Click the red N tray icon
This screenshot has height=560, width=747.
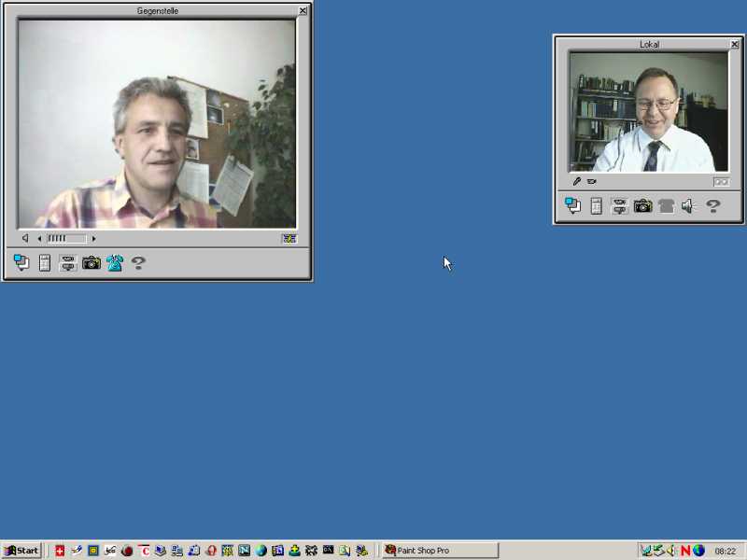click(x=685, y=551)
